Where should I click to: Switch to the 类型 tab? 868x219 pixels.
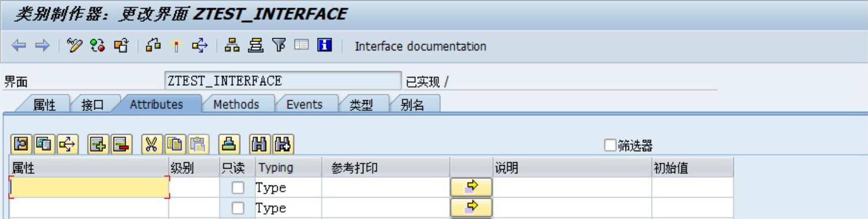click(x=361, y=105)
